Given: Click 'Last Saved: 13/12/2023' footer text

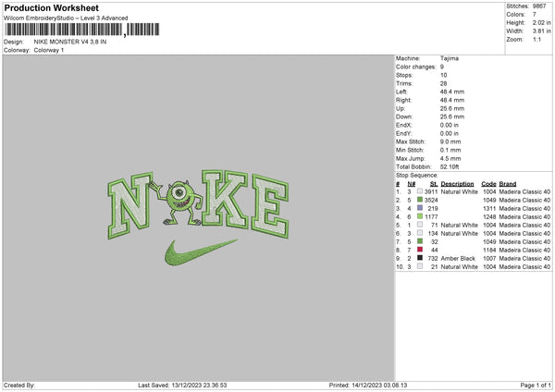Looking at the screenshot, I should point(182,386).
